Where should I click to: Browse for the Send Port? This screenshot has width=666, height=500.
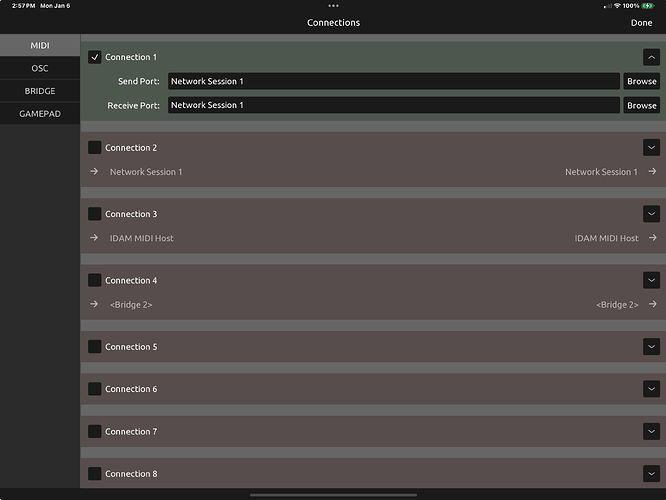click(x=641, y=81)
